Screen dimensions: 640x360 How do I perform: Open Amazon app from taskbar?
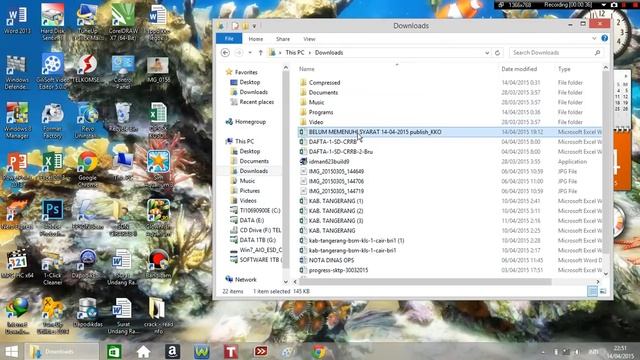(x=172, y=351)
